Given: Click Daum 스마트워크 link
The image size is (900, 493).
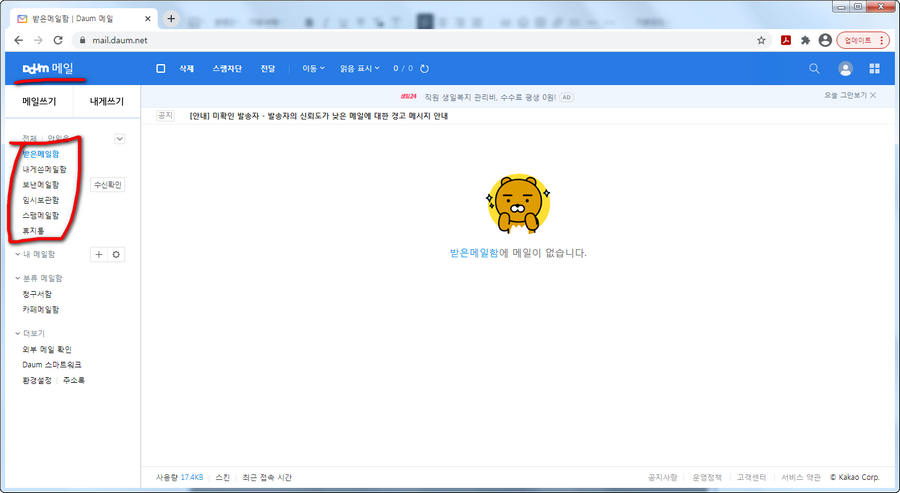Looking at the screenshot, I should coord(52,365).
